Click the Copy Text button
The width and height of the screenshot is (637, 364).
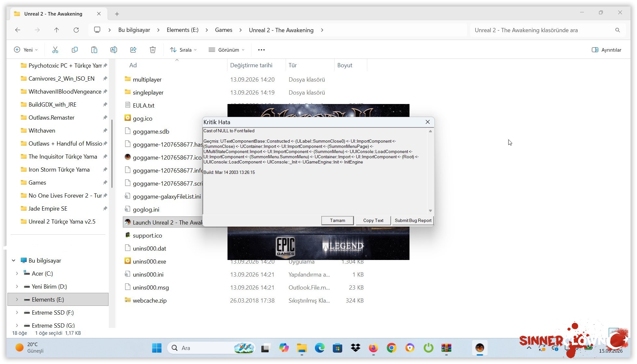pyautogui.click(x=373, y=220)
